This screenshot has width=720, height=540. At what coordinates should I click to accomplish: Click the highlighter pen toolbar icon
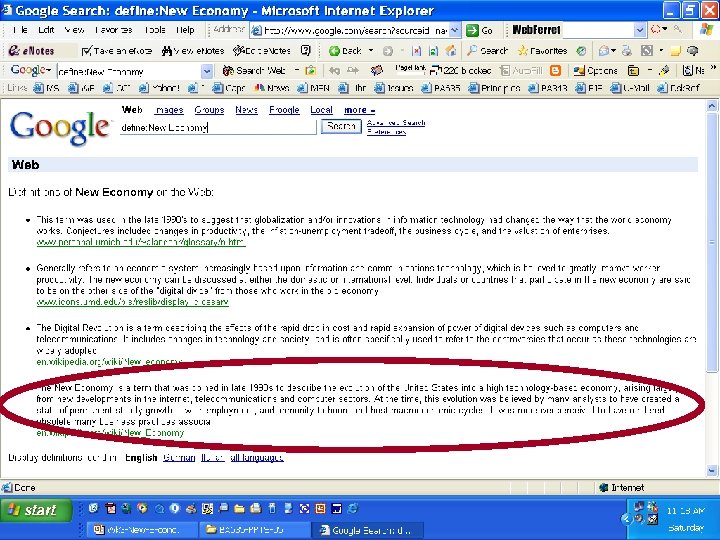coord(664,71)
